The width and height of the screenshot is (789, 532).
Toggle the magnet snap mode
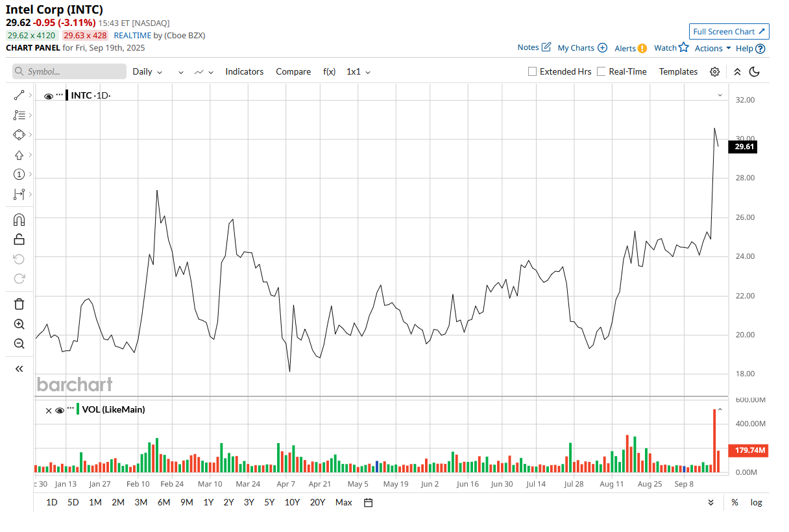pyautogui.click(x=19, y=219)
